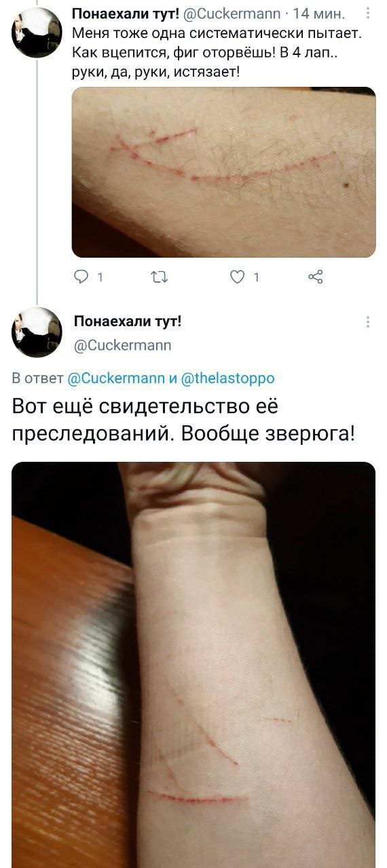This screenshot has width=387, height=868.
Task: Click 'Понаехали тут!' name in second tweet
Action: pos(127,321)
